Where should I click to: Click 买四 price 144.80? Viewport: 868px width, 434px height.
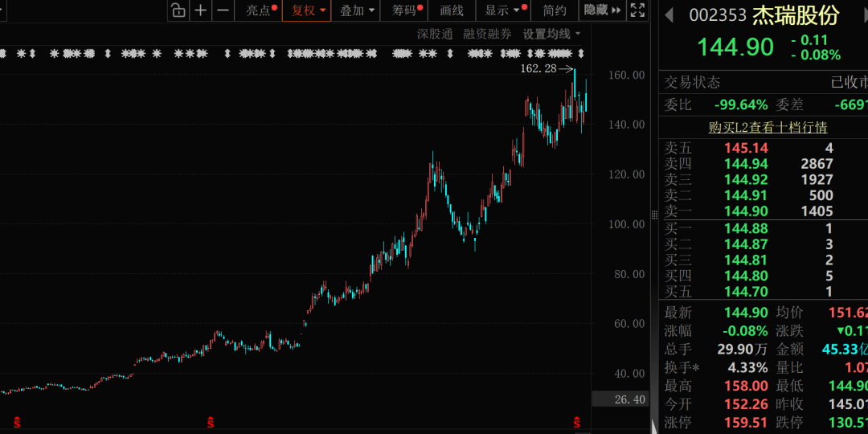746,276
